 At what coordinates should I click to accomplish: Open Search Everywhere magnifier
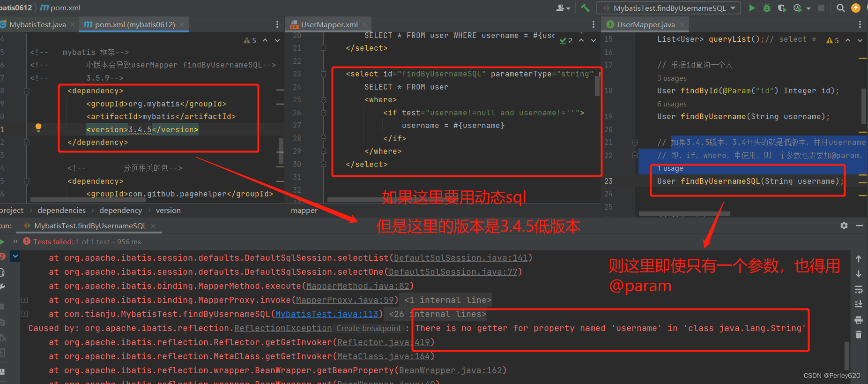841,8
